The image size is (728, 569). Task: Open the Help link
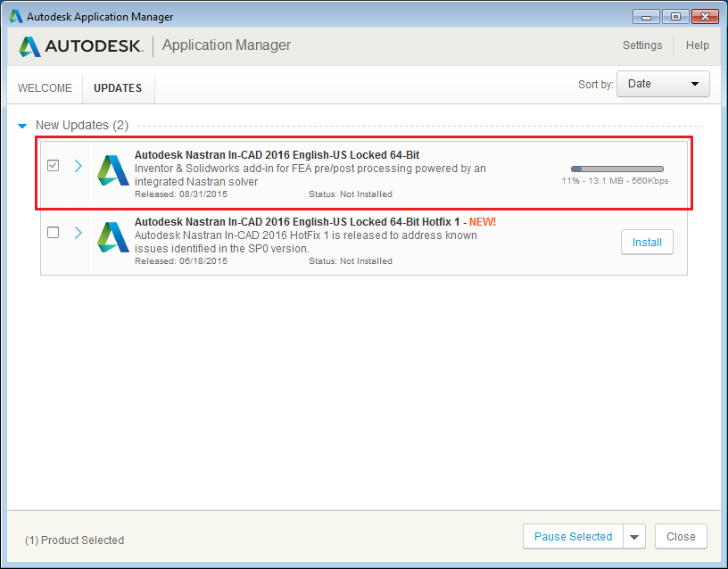(x=698, y=45)
